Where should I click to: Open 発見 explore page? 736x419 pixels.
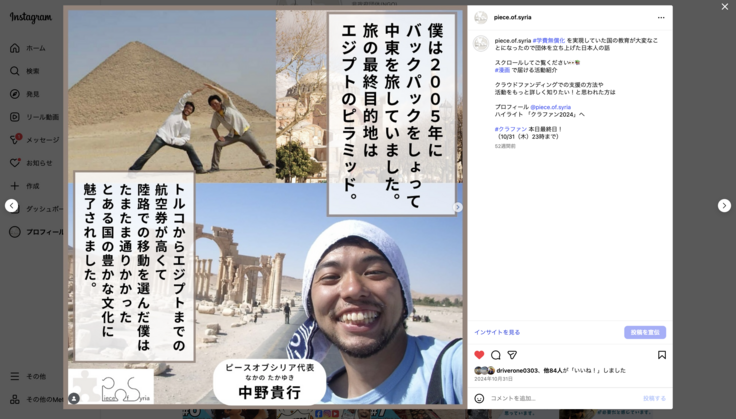click(31, 94)
